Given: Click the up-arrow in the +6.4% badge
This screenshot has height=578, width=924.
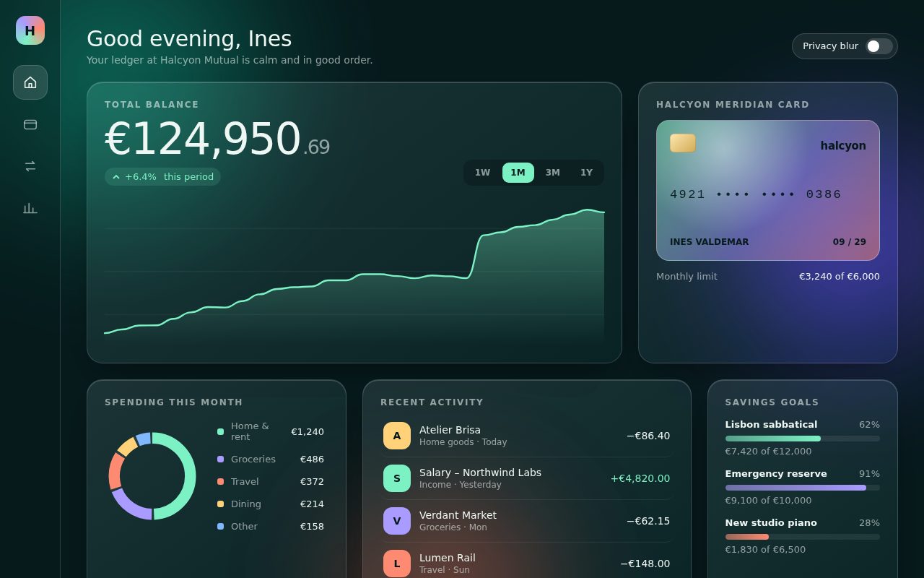Looking at the screenshot, I should (x=116, y=177).
